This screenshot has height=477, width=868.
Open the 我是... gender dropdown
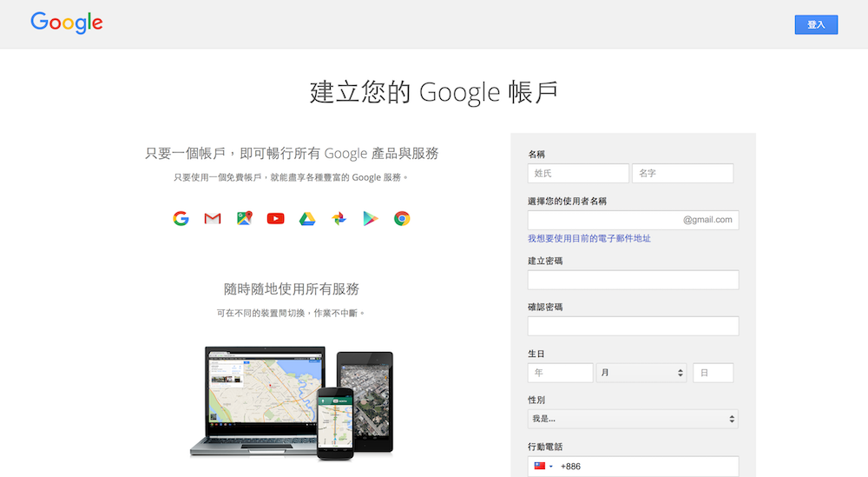pos(633,420)
